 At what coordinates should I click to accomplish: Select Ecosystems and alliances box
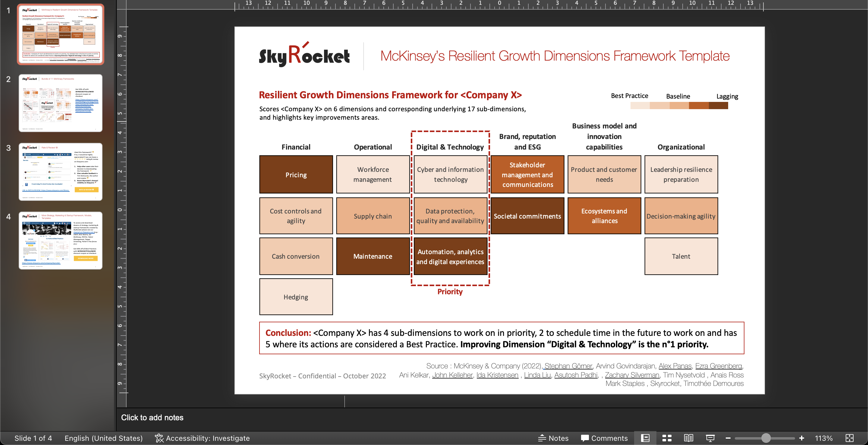coord(604,216)
